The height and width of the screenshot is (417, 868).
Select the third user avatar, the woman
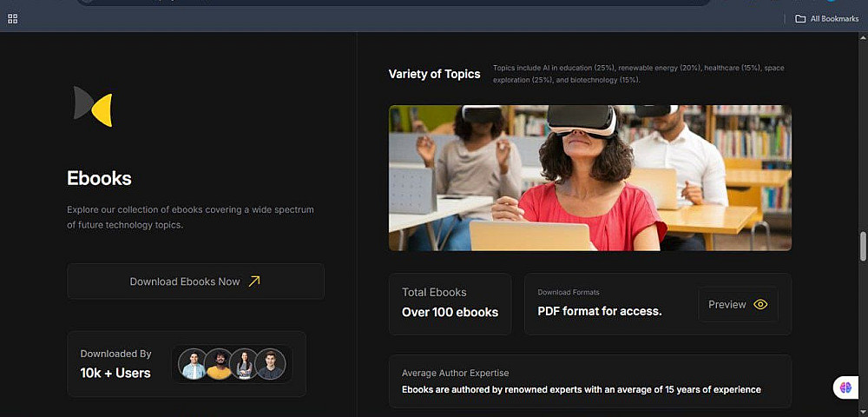coord(244,364)
